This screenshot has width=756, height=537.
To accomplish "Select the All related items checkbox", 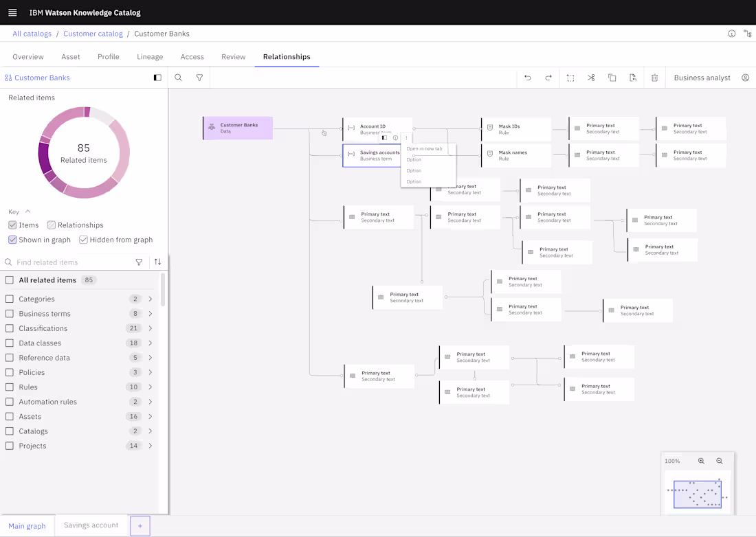I will (x=9, y=279).
